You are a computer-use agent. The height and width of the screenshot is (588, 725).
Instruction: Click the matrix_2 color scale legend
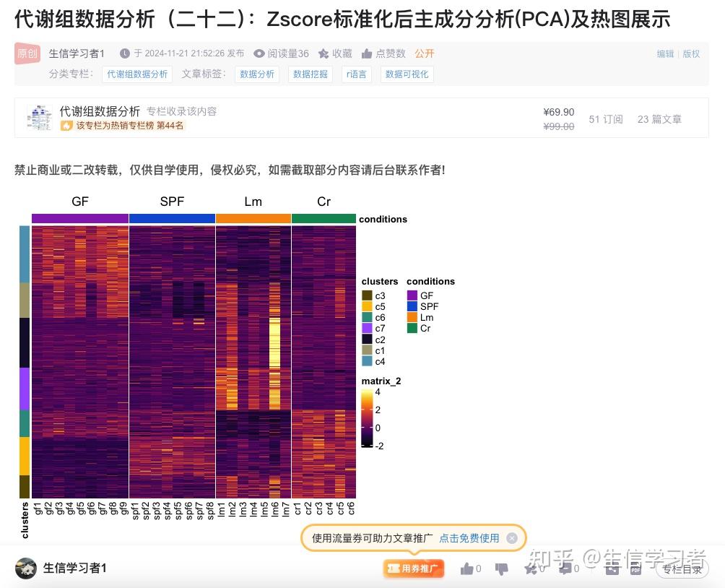(x=368, y=419)
